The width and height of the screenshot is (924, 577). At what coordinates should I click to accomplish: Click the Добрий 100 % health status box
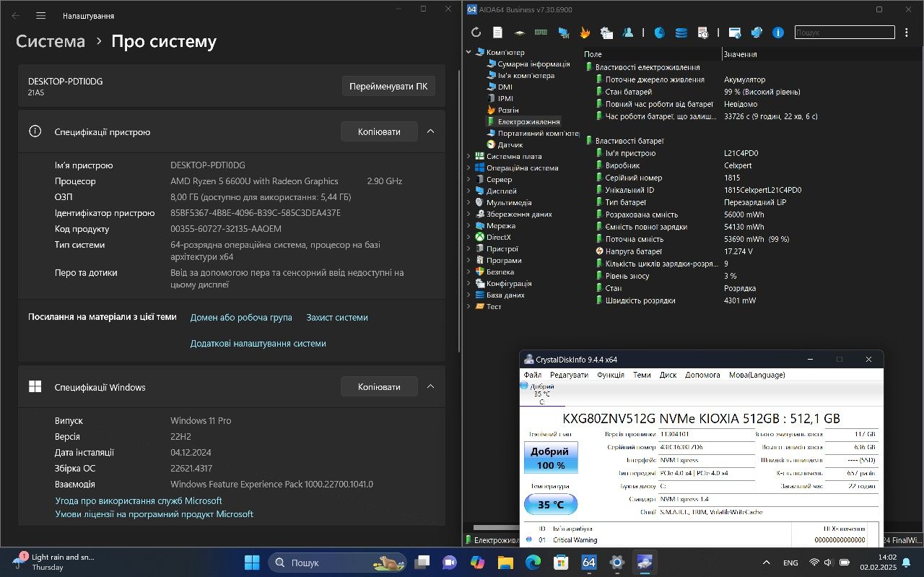[550, 458]
